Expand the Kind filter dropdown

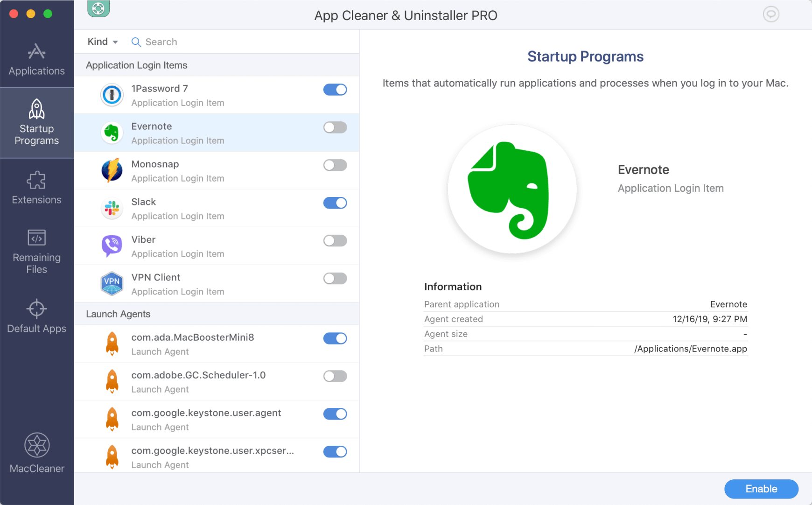coord(102,42)
